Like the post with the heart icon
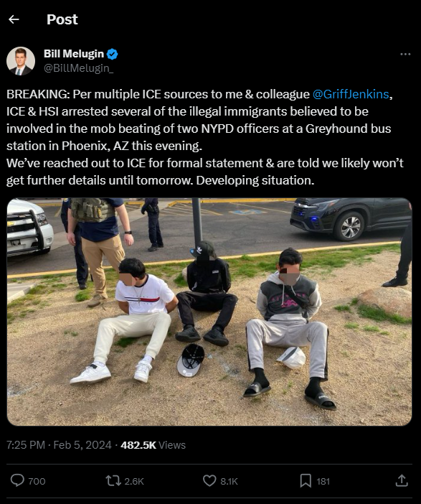421x504 pixels. pyautogui.click(x=209, y=481)
